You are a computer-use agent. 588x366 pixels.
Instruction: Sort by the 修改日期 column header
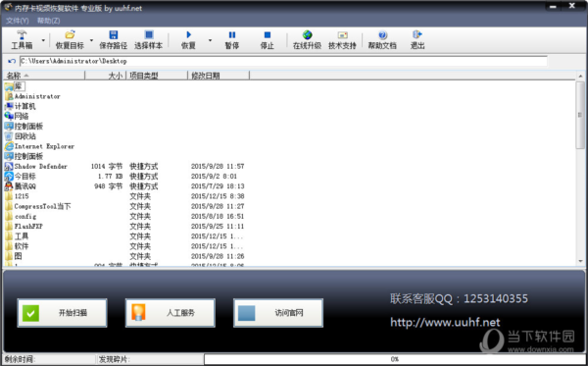click(x=219, y=76)
